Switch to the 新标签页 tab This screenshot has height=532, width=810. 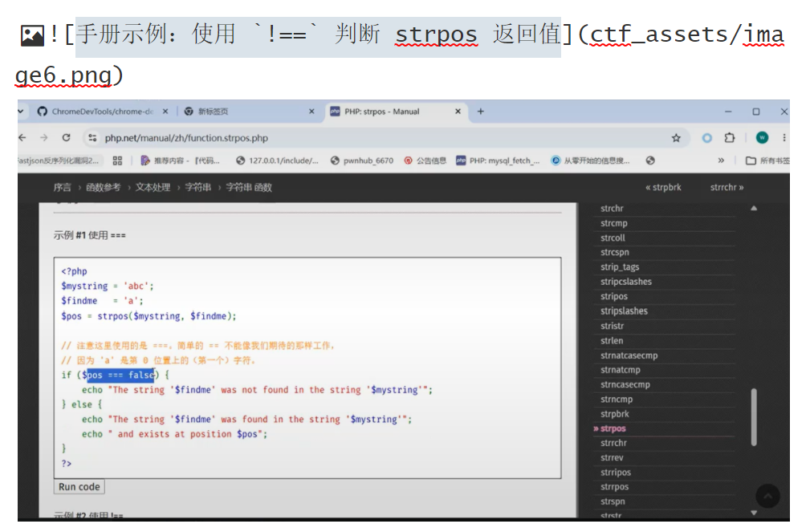point(214,111)
